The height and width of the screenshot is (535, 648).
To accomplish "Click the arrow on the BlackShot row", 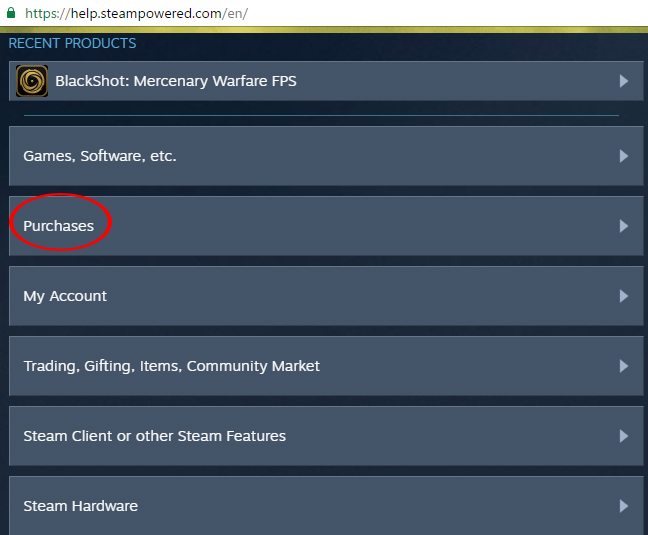I will (x=623, y=81).
